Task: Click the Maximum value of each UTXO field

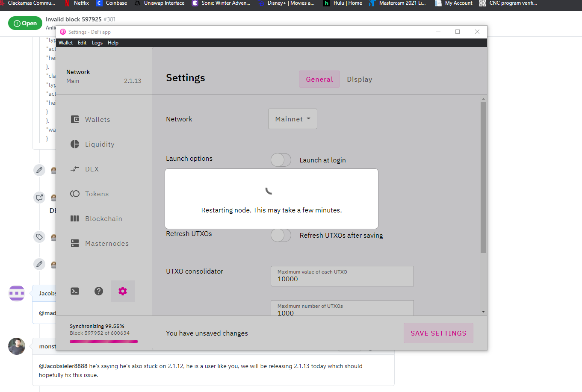Action: pos(342,276)
